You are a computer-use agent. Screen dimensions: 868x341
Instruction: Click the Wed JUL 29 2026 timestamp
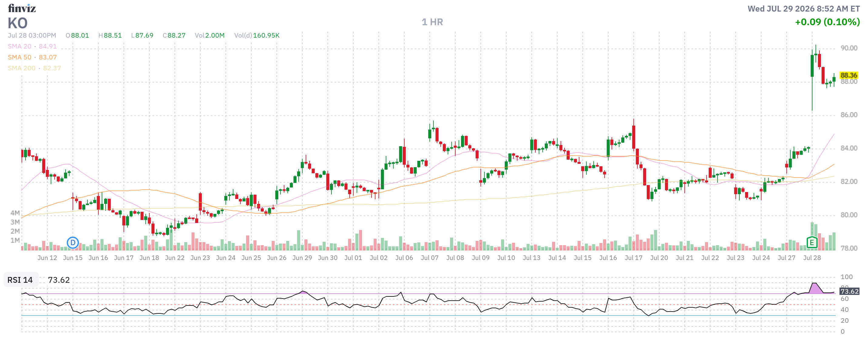tap(804, 9)
